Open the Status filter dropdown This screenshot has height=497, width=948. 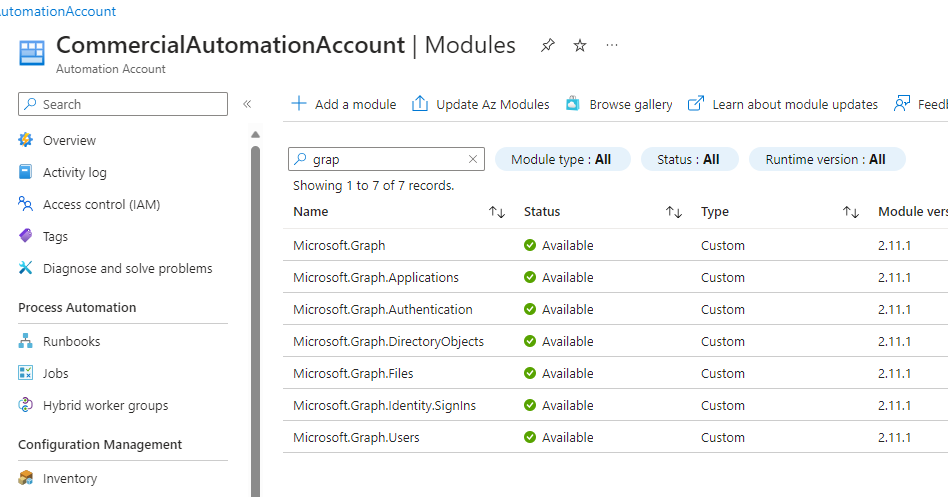coord(688,159)
